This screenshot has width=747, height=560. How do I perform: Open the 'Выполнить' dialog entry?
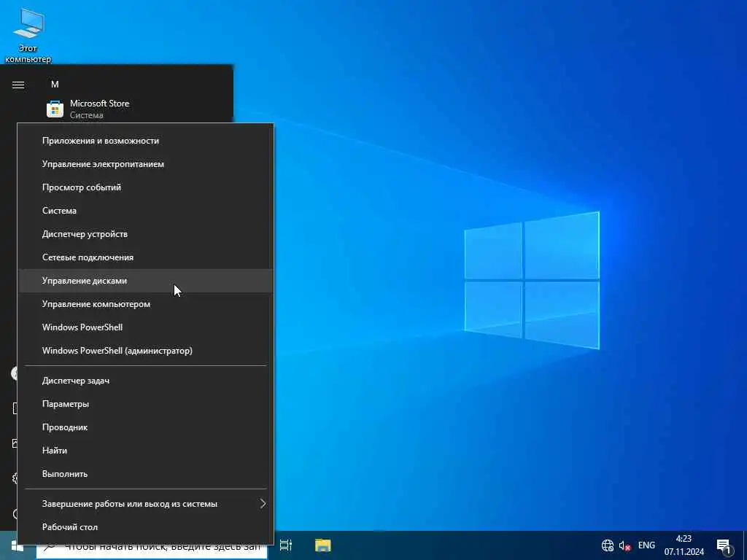[x=145, y=474]
